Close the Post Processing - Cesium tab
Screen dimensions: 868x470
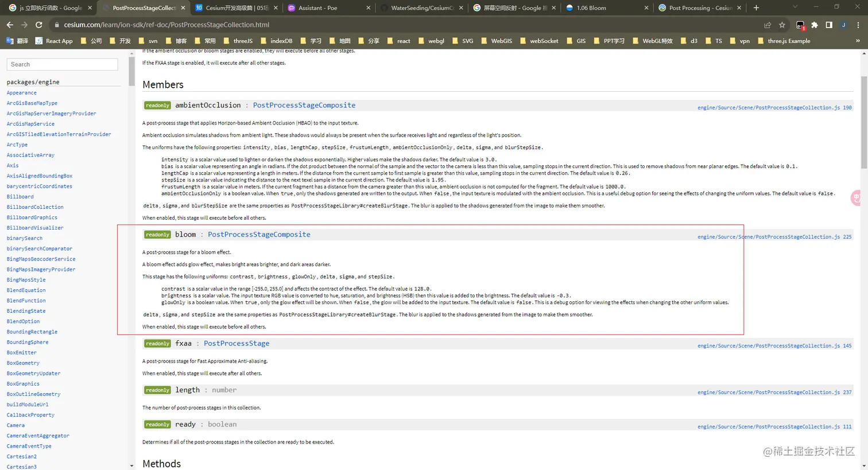coord(739,8)
